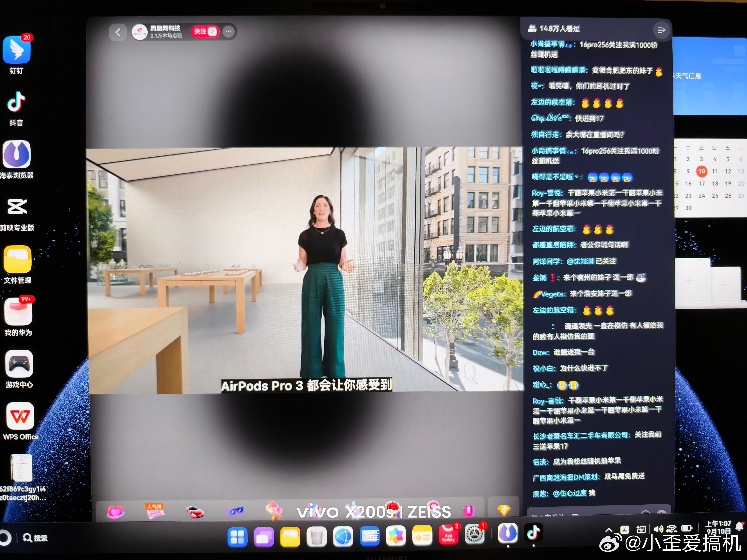Open the tray keyboard input method icon
747x560 pixels.
641,529
